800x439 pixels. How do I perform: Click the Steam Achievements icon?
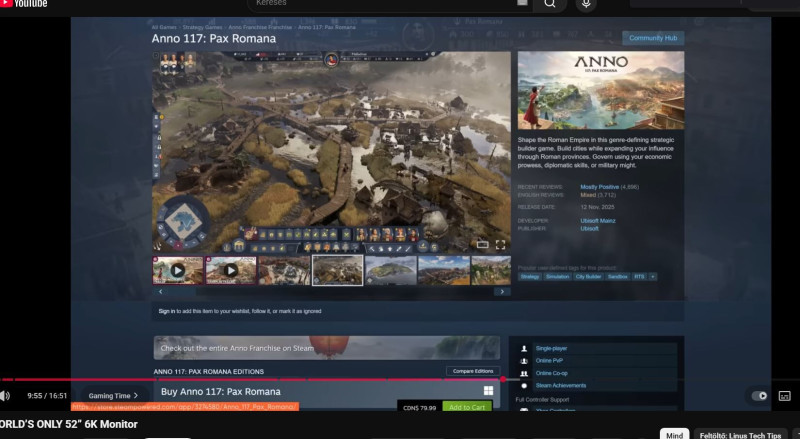point(524,385)
